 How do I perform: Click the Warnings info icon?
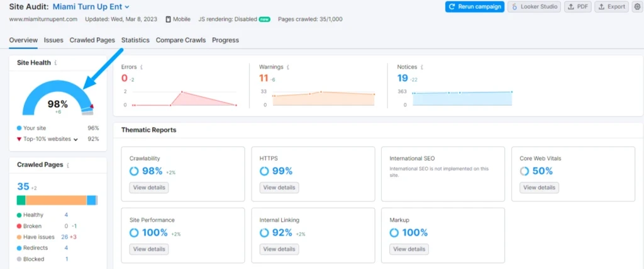coord(287,67)
